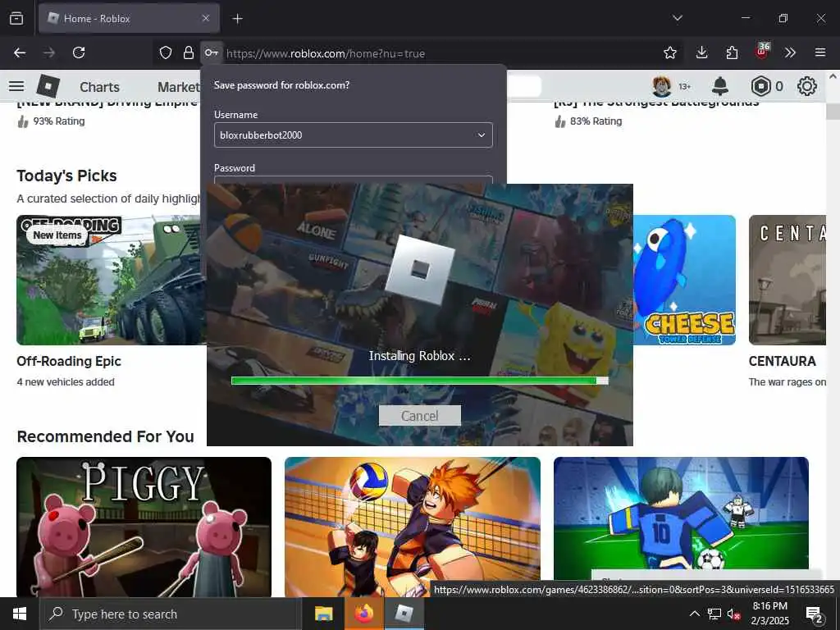Open the Windows Start menu
This screenshot has height=630, width=840.
click(20, 614)
